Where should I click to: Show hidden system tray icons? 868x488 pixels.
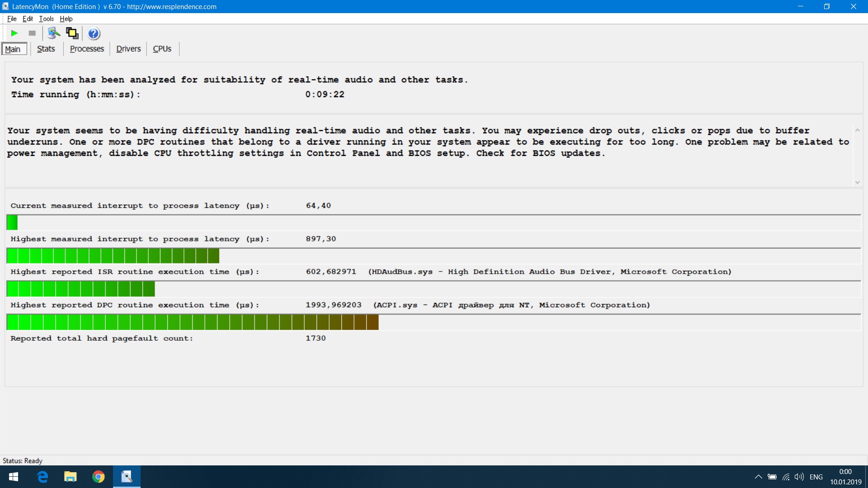click(759, 477)
